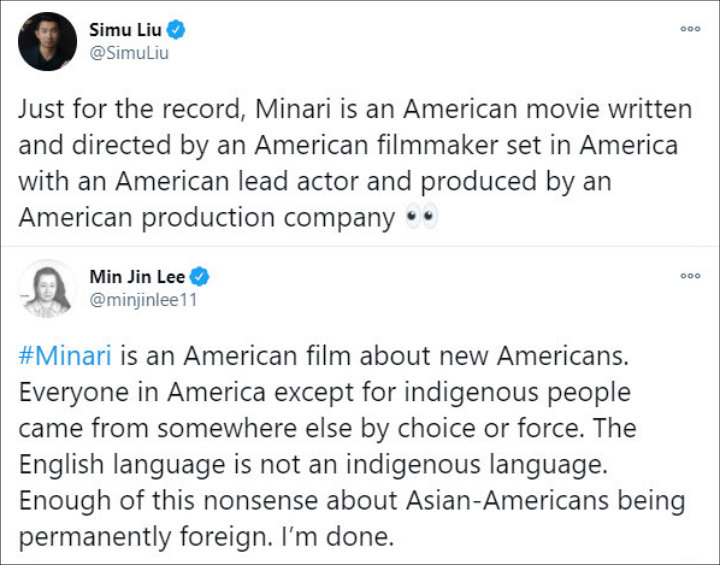
Task: Open Simu Liu's profile picture
Action: (47, 41)
